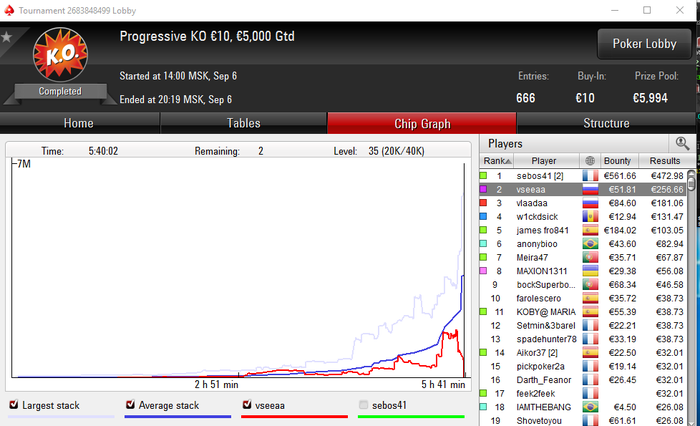Screen dimensions: 700x426
Task: Click Spain flag beside james fro841
Action: [x=590, y=230]
